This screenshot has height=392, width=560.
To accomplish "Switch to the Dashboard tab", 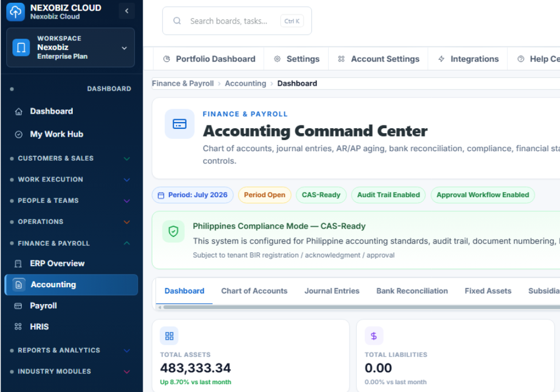I will pos(184,291).
